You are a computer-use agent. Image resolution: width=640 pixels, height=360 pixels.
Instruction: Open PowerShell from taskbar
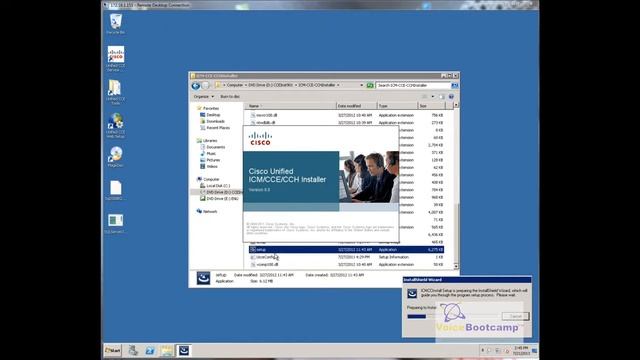click(150, 350)
